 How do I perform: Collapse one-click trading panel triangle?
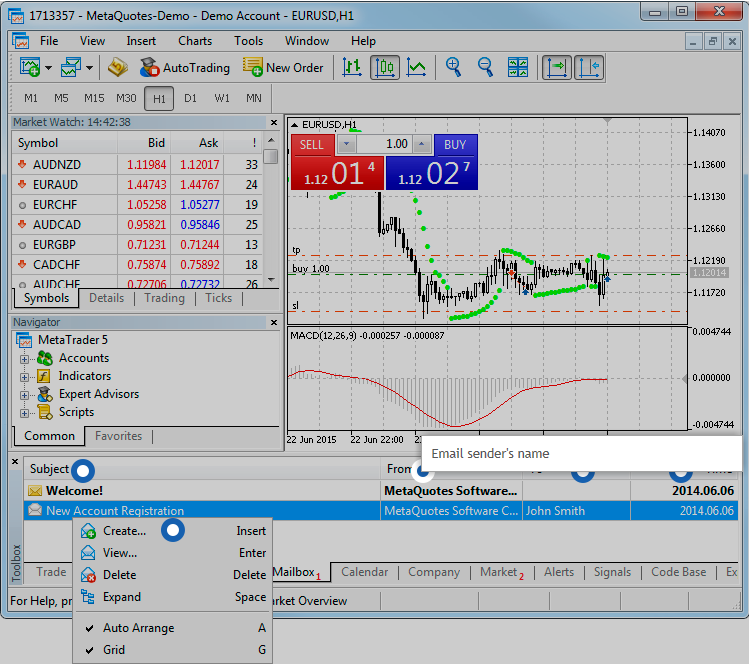coord(295,125)
